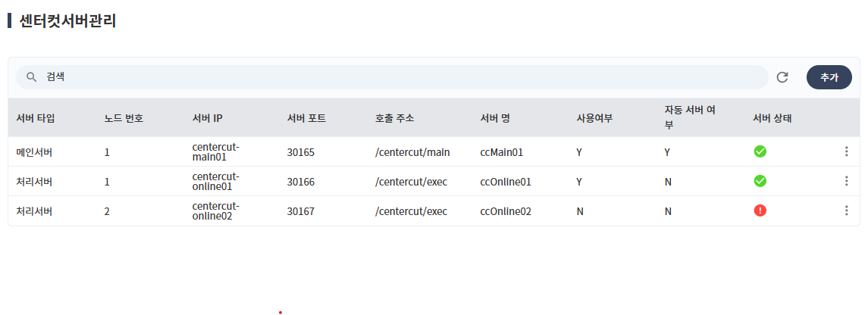Click the 사용여부 column header
Viewport: 868px width, 315px height.
[594, 118]
